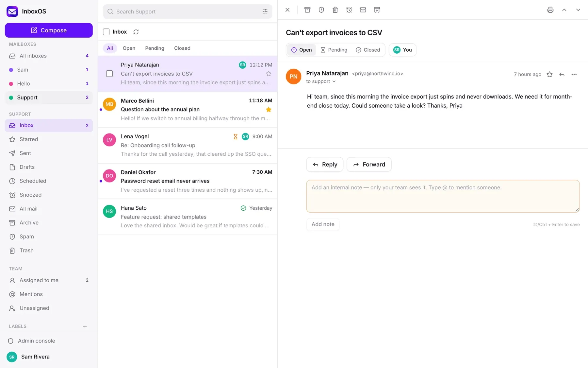Star Priya Natarajan's message in reading pane

(x=550, y=75)
